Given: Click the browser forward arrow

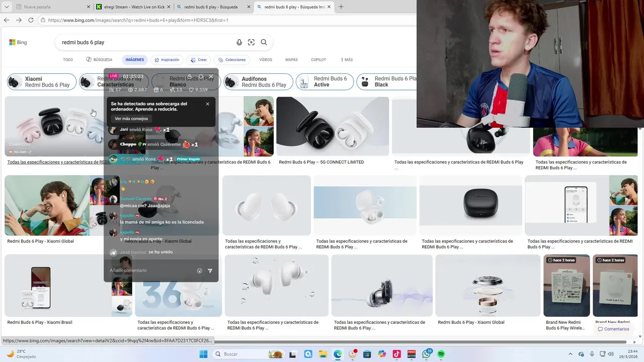Looking at the screenshot, I should pos(19,20).
